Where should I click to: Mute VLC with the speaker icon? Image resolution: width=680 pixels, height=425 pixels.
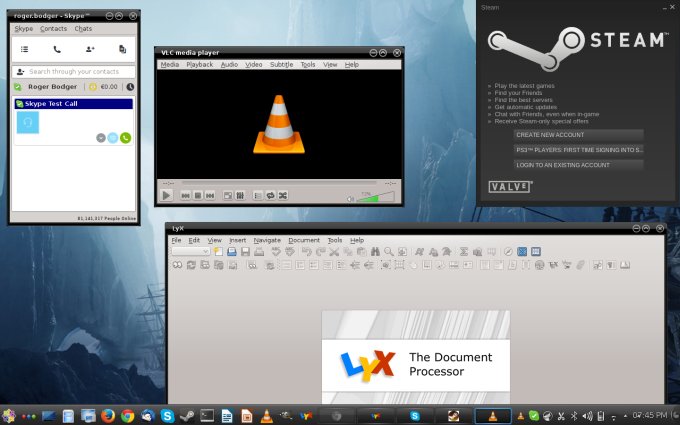tap(350, 199)
